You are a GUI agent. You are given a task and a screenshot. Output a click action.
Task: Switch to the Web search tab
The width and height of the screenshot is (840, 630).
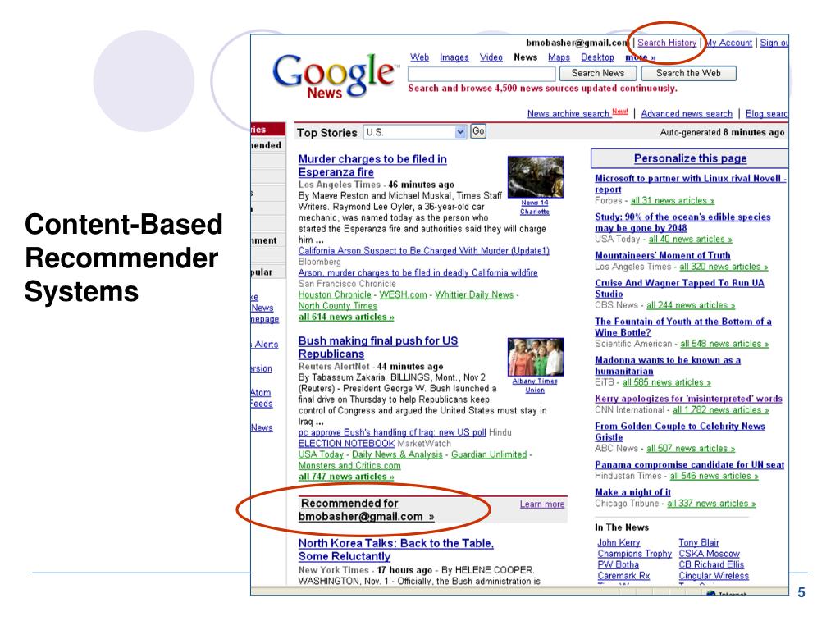pos(419,57)
